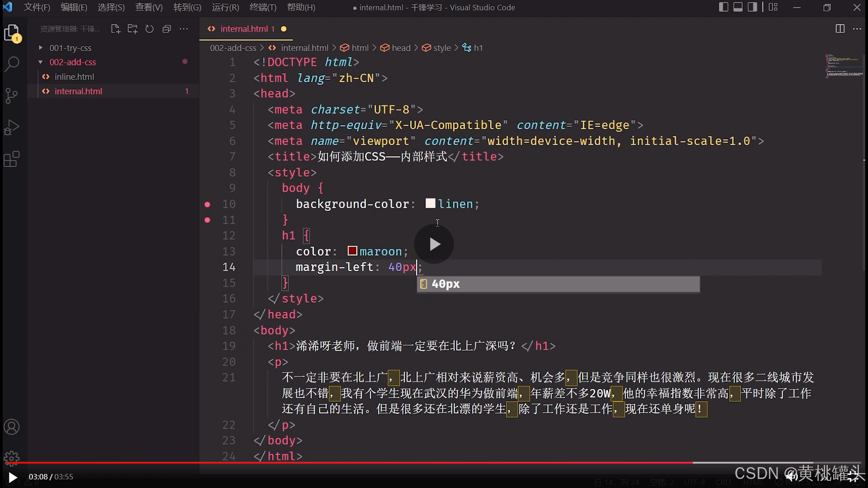Viewport: 868px width, 488px height.
Task: Open the linen color swatch picker
Action: [430, 203]
